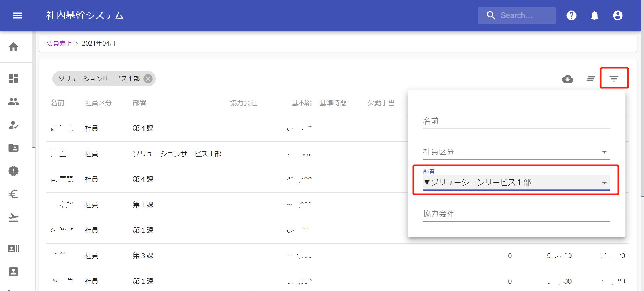Click the cloud download icon
Viewport: 644px width, 291px height.
pos(567,79)
